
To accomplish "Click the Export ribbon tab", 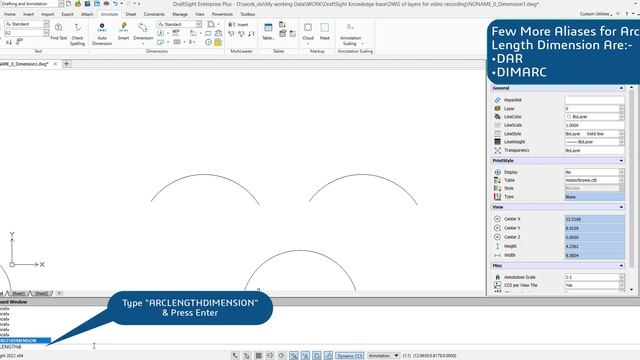I will coord(67,14).
